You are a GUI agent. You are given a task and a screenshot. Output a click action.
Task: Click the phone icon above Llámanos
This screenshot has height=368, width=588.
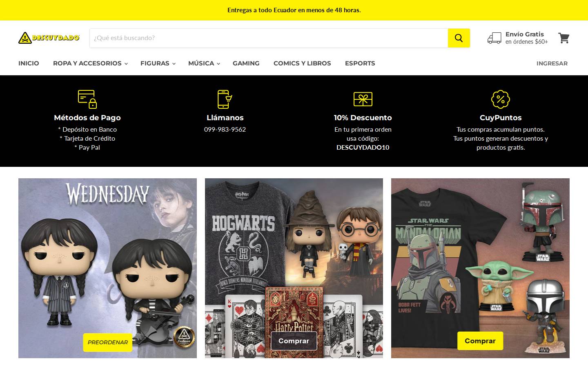[x=225, y=99]
